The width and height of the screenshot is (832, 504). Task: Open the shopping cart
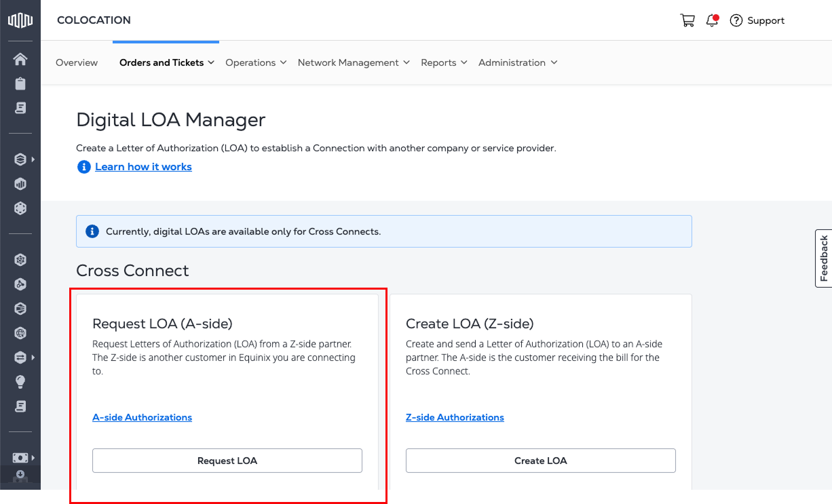[x=687, y=20]
